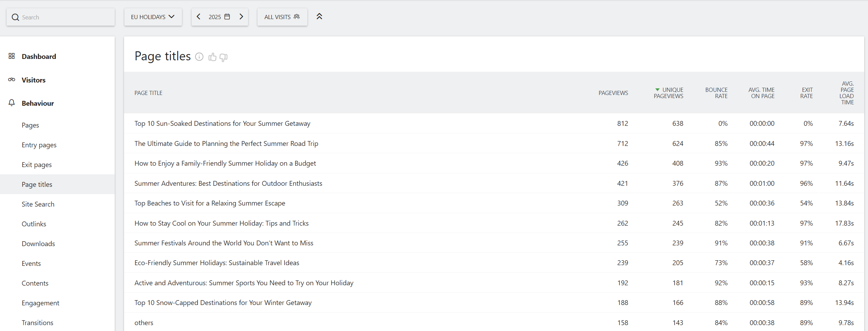Go to next year with right arrow

click(241, 17)
